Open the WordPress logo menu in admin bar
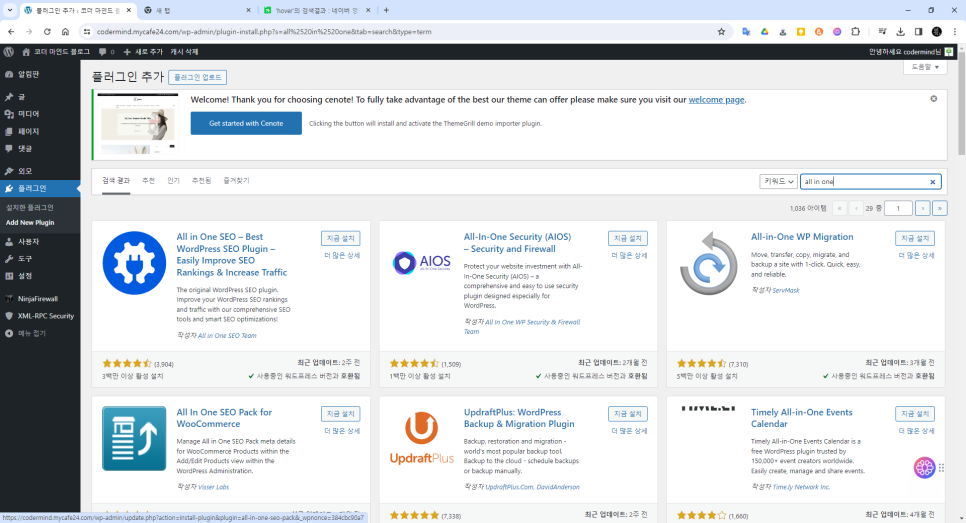The height and width of the screenshot is (523, 966). pos(9,52)
